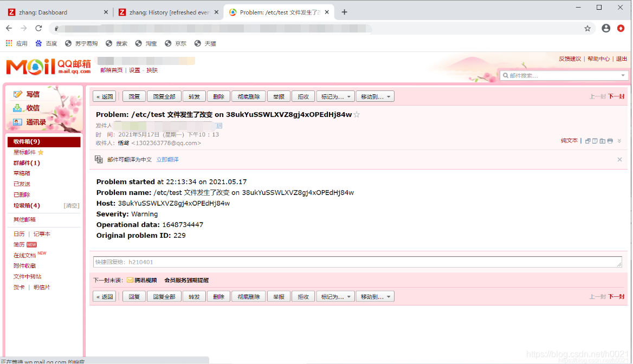The width and height of the screenshot is (633, 364).
Task: Bookmark this page with the star icon
Action: (x=587, y=28)
